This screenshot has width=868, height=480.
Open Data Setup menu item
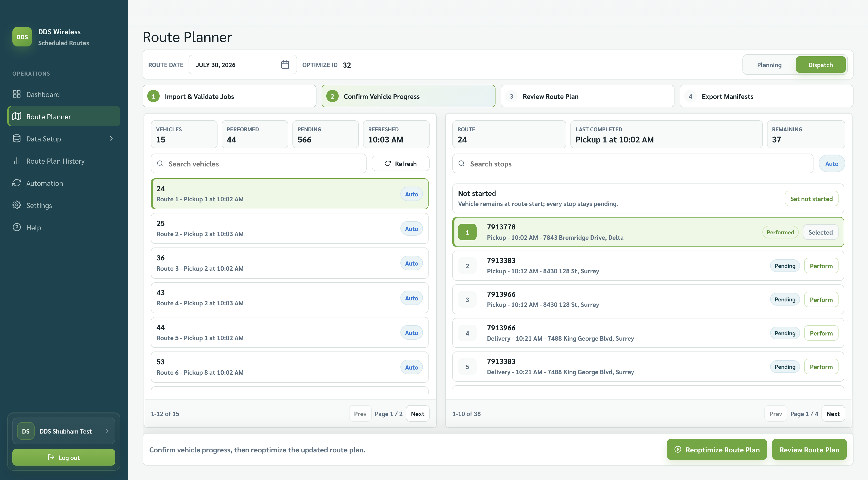64,139
